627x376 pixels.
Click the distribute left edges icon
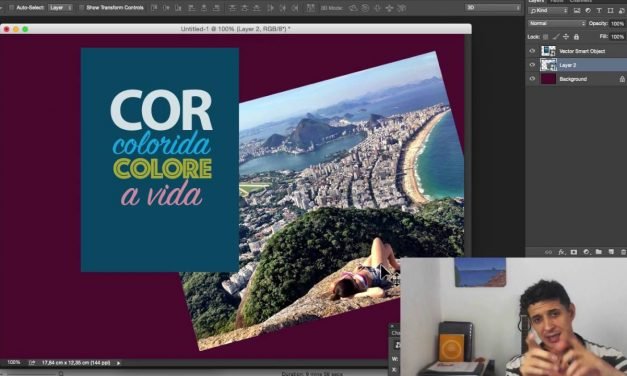tap(271, 8)
